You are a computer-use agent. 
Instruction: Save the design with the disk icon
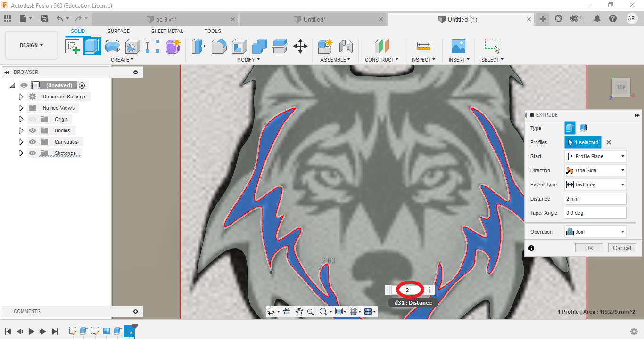click(44, 19)
